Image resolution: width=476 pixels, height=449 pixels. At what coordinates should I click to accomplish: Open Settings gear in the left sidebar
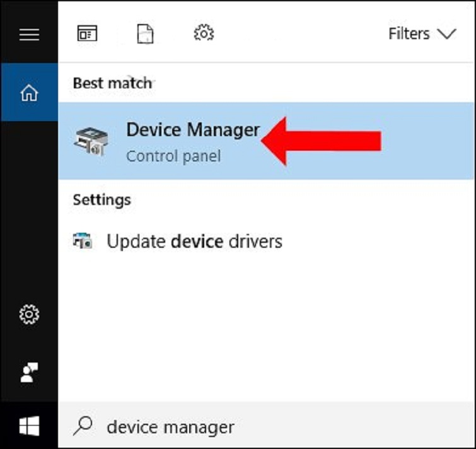(x=29, y=314)
